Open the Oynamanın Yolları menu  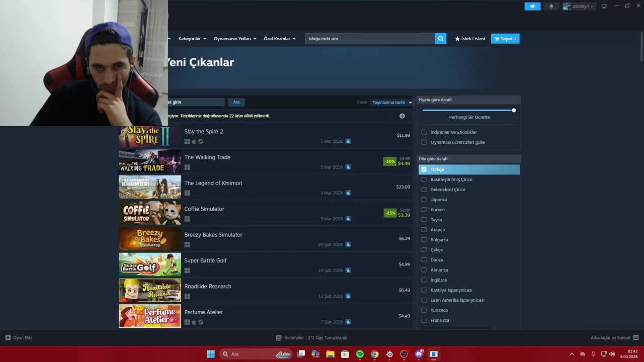[235, 39]
